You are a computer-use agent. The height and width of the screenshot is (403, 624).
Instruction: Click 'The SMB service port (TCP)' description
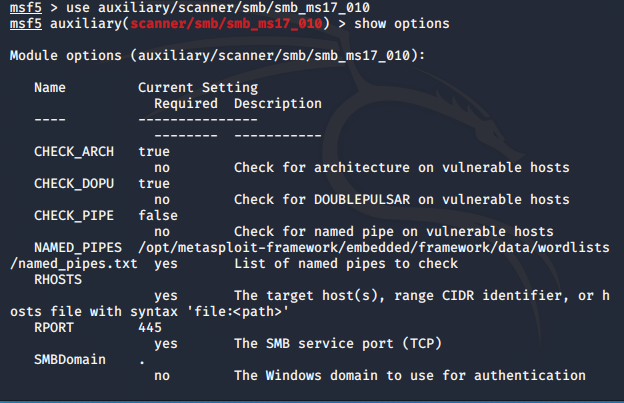tap(338, 343)
